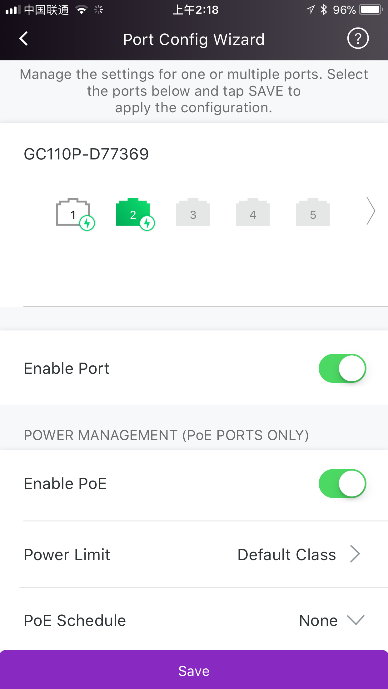Tap the battery indicator in status bar
The image size is (388, 689).
coord(371,10)
